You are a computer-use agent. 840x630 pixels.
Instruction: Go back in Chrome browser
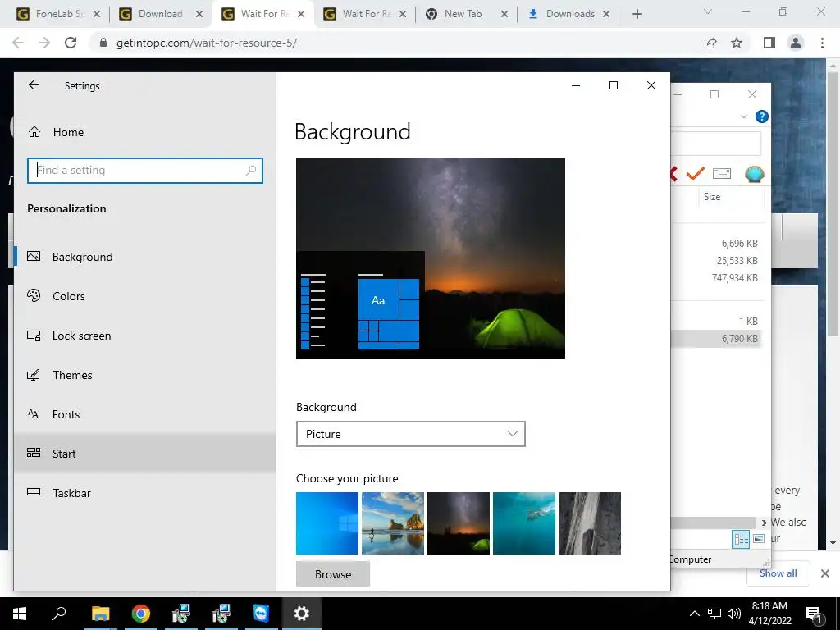[x=18, y=43]
